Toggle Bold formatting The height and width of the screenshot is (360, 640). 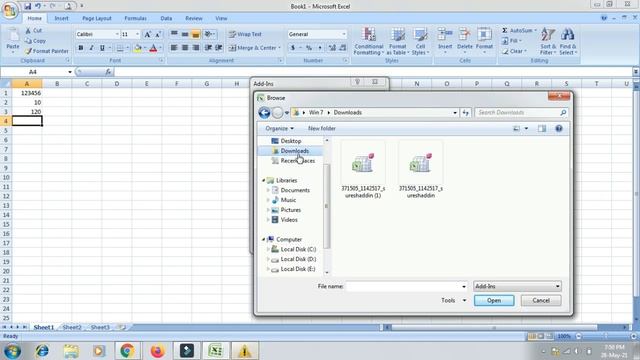(81, 48)
